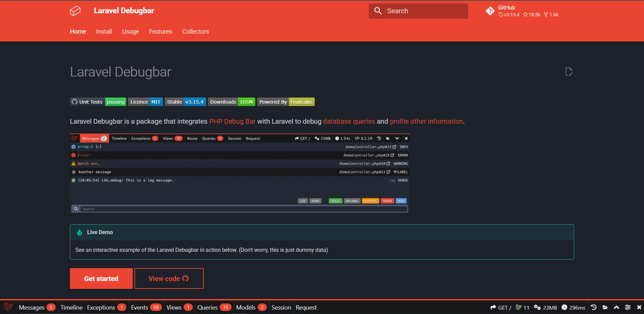Click the edit this page icon
Viewport: 644px width, 314px height.
[x=569, y=72]
